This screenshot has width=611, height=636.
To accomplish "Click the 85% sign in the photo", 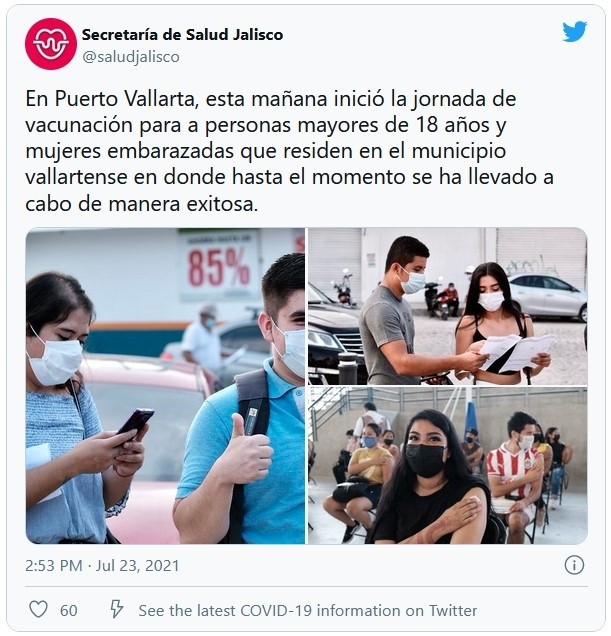I will pos(219,268).
